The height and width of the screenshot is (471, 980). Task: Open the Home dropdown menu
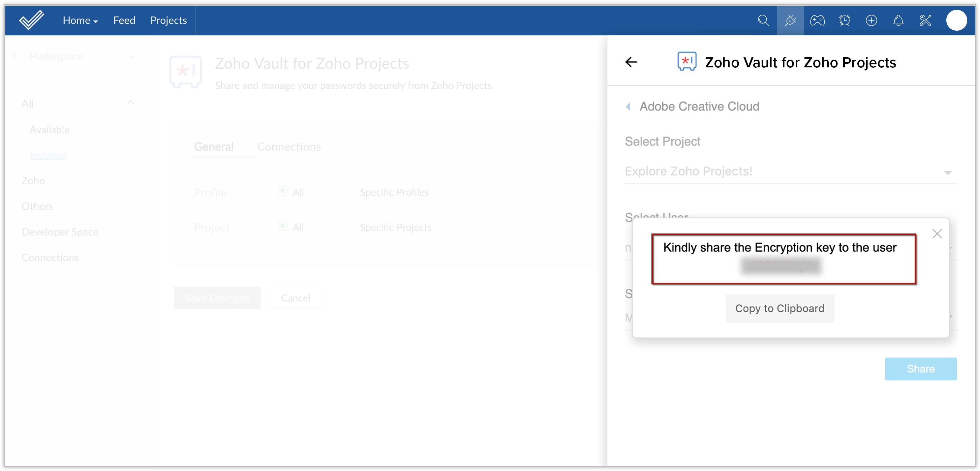[80, 20]
